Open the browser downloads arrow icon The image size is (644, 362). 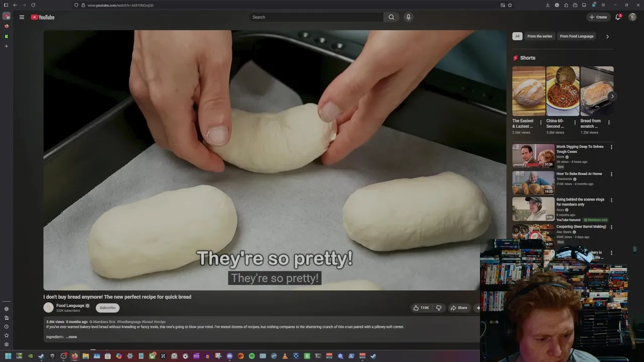(547, 5)
